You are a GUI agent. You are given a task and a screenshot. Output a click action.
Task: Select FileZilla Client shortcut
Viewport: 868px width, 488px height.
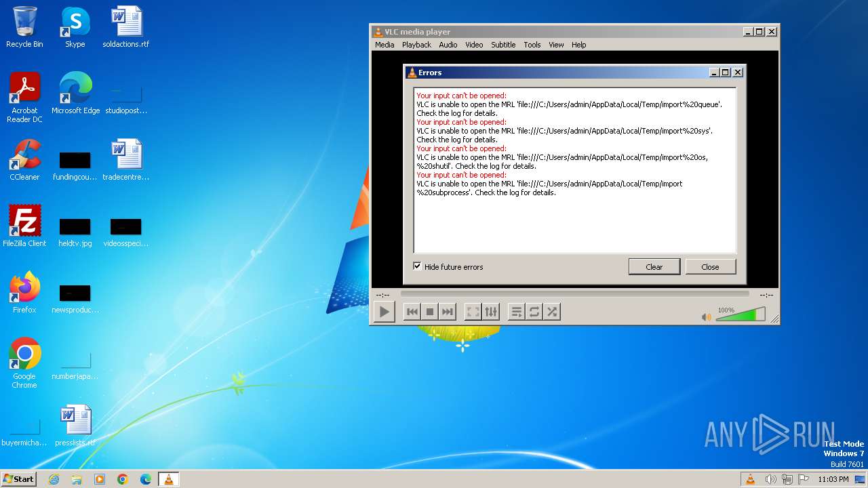(x=24, y=226)
